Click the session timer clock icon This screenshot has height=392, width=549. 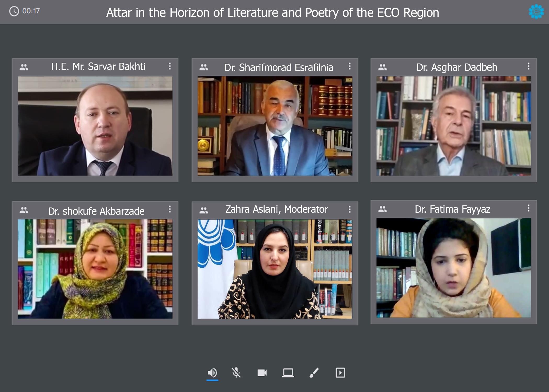pos(14,11)
